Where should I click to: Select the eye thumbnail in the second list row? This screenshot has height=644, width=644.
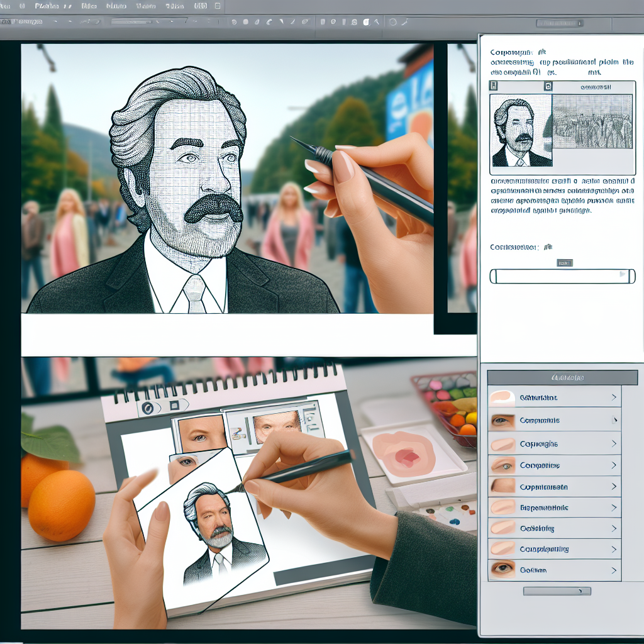[x=502, y=420]
